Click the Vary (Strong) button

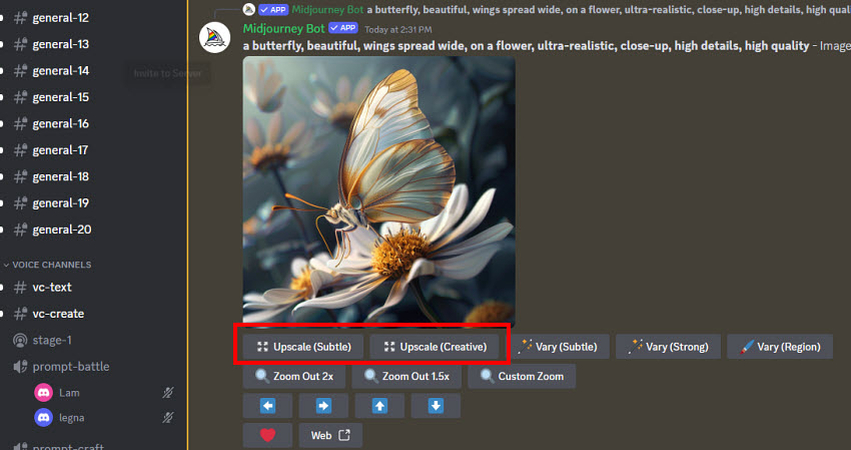coord(668,347)
